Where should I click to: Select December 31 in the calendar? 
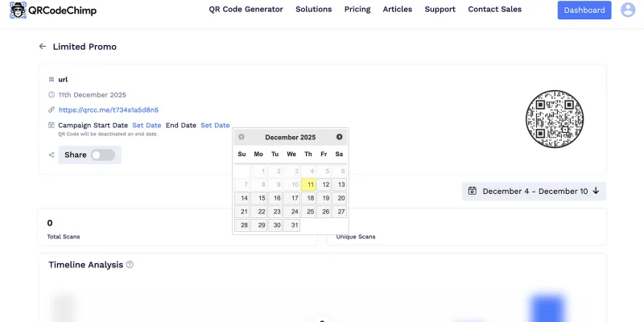[291, 225]
